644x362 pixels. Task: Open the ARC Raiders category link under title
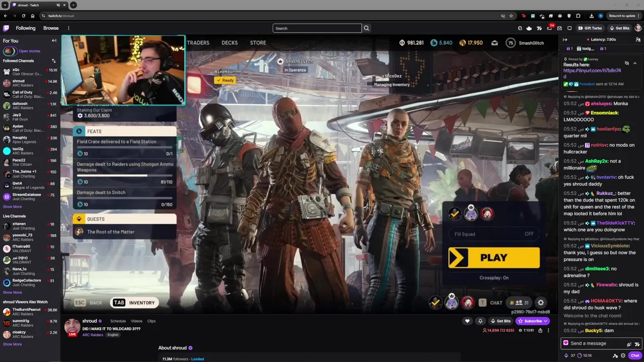93,335
